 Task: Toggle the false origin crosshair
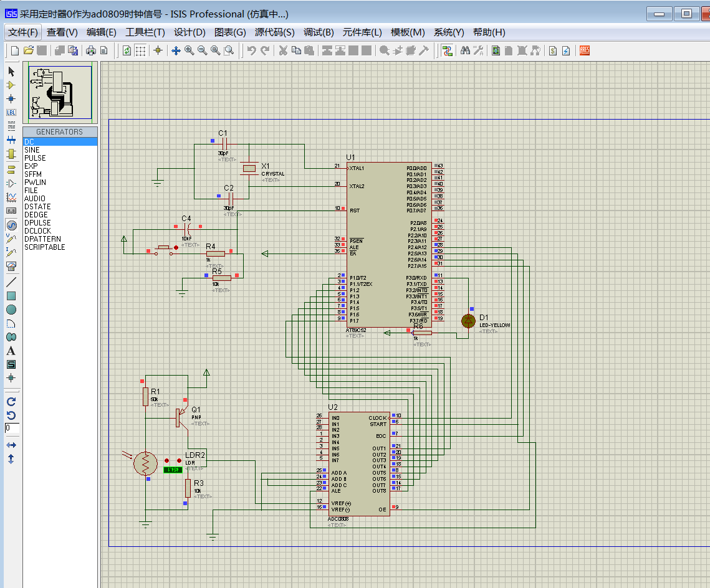(158, 50)
